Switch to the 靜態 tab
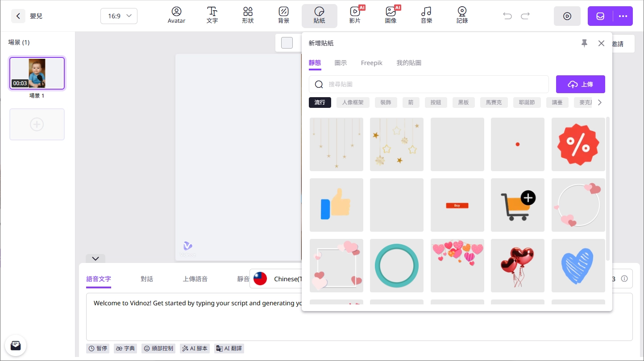The image size is (644, 361). click(x=315, y=63)
